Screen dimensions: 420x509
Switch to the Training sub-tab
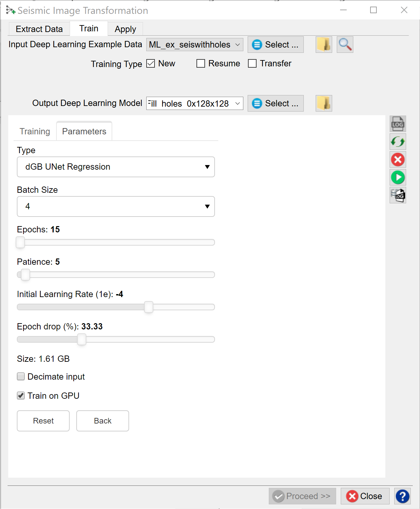35,131
